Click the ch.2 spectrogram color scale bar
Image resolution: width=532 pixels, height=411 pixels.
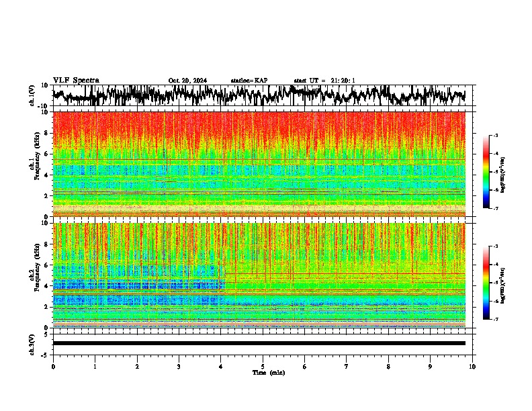pos(486,283)
